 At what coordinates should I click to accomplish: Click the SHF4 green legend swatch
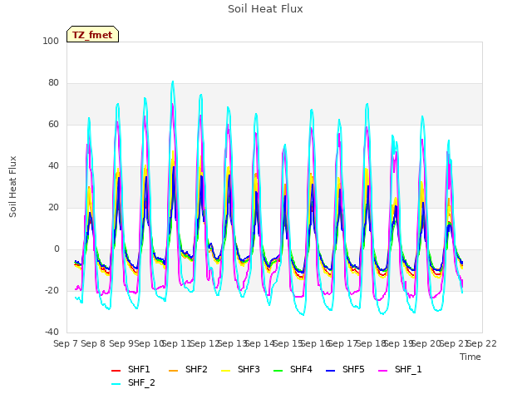point(278,371)
